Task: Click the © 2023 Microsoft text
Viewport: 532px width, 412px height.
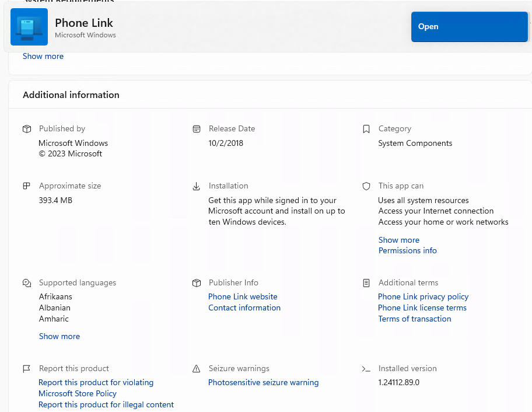Action: pos(70,153)
